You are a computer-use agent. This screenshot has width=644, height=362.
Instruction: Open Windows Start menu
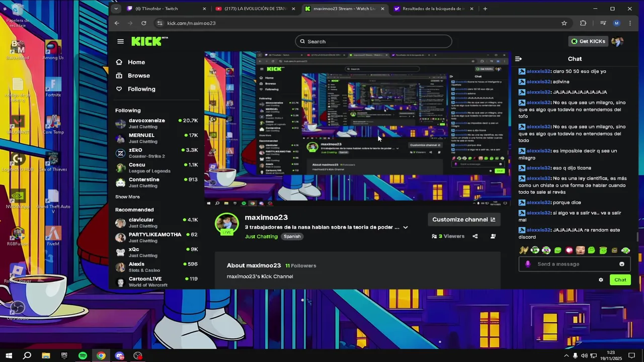click(9, 356)
